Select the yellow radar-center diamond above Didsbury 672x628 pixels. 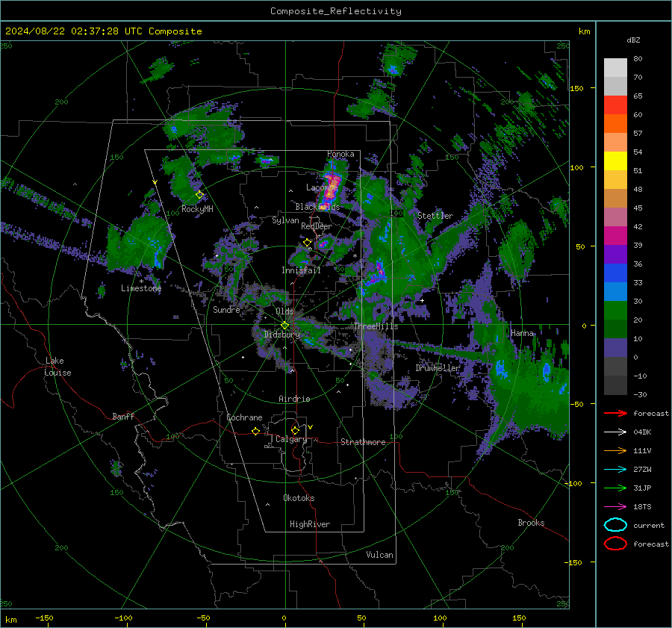coord(284,326)
